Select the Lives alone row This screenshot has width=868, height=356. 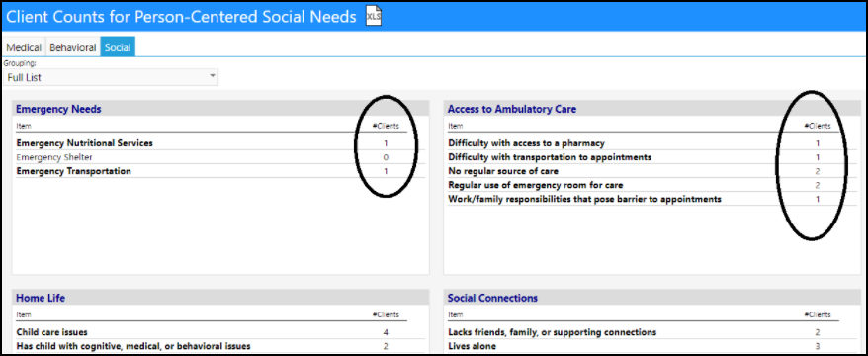(652, 346)
